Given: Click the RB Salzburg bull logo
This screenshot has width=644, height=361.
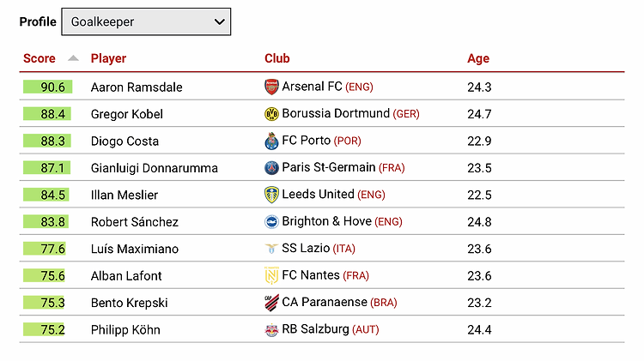Looking at the screenshot, I should pyautogui.click(x=271, y=330).
